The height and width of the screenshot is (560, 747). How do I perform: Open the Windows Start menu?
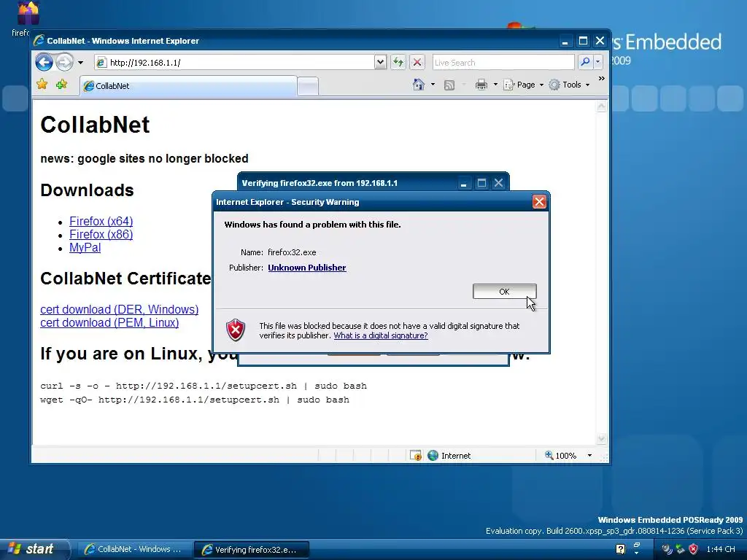point(34,549)
